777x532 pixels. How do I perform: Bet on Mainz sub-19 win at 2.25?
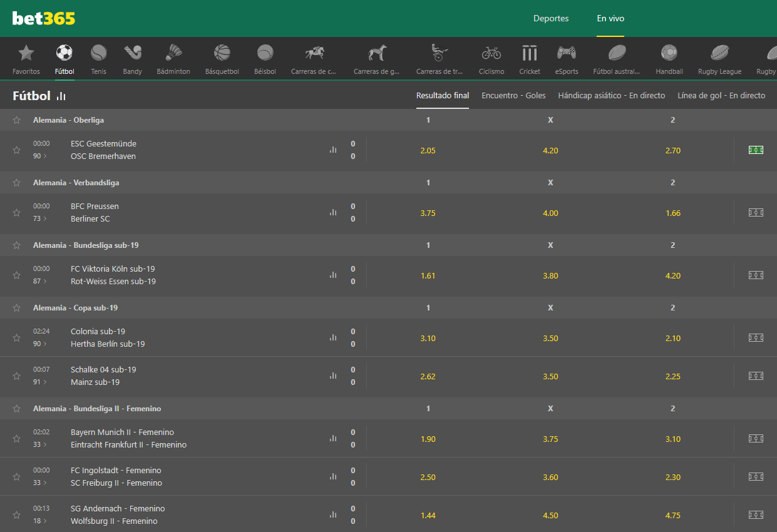[673, 376]
